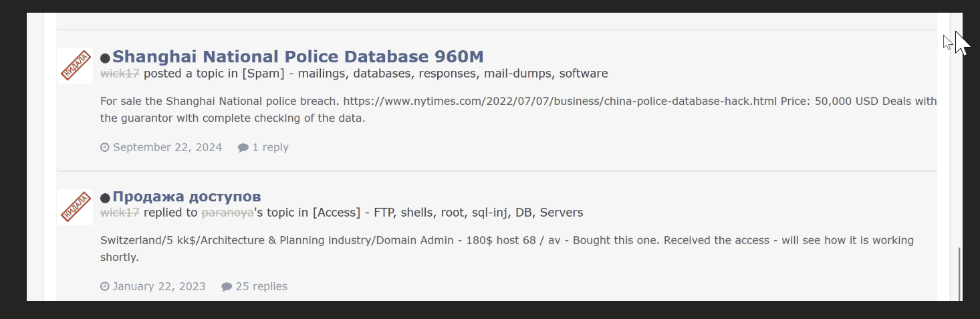This screenshot has width=980, height=319.
Task: Open the Shanghai National Police Database 960M topic
Action: (x=297, y=56)
